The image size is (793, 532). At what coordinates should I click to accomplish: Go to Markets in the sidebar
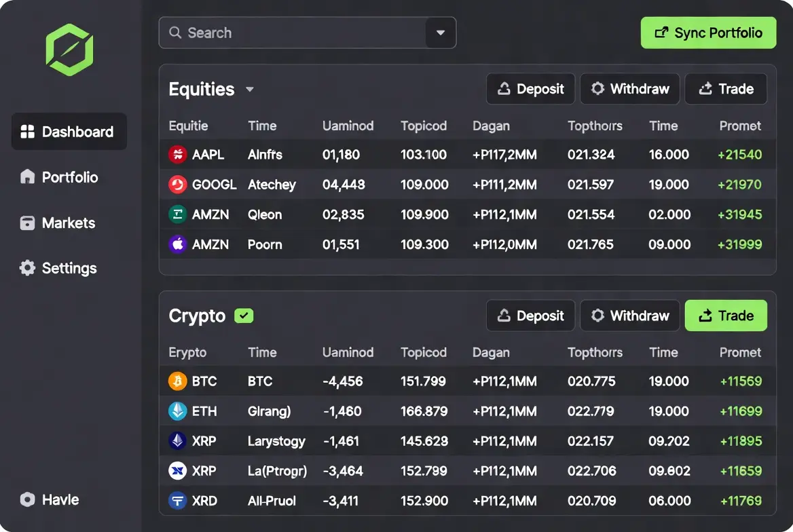(x=69, y=223)
